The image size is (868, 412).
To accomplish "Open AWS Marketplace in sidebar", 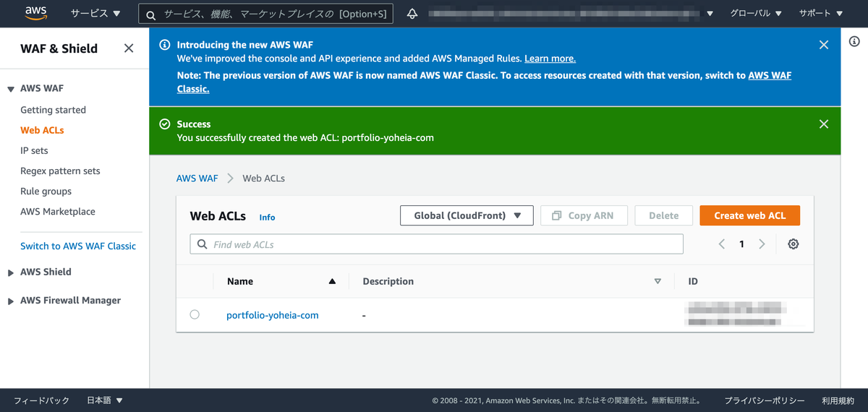I will click(x=58, y=211).
